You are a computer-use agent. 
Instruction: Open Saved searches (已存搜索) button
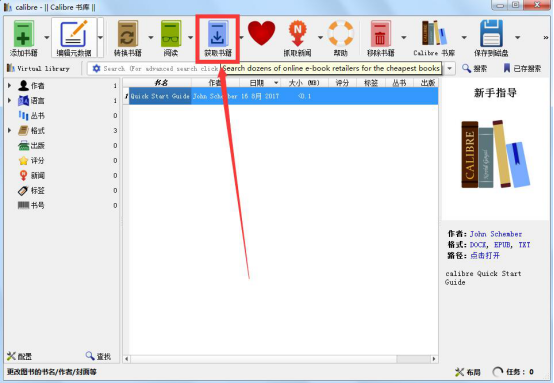coord(522,68)
